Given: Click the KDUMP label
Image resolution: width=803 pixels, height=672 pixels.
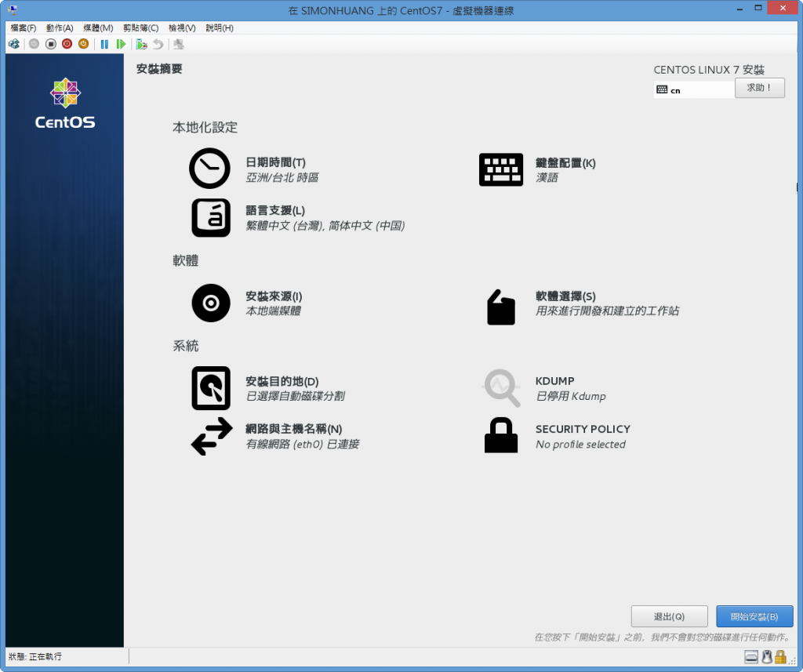Looking at the screenshot, I should pyautogui.click(x=554, y=381).
